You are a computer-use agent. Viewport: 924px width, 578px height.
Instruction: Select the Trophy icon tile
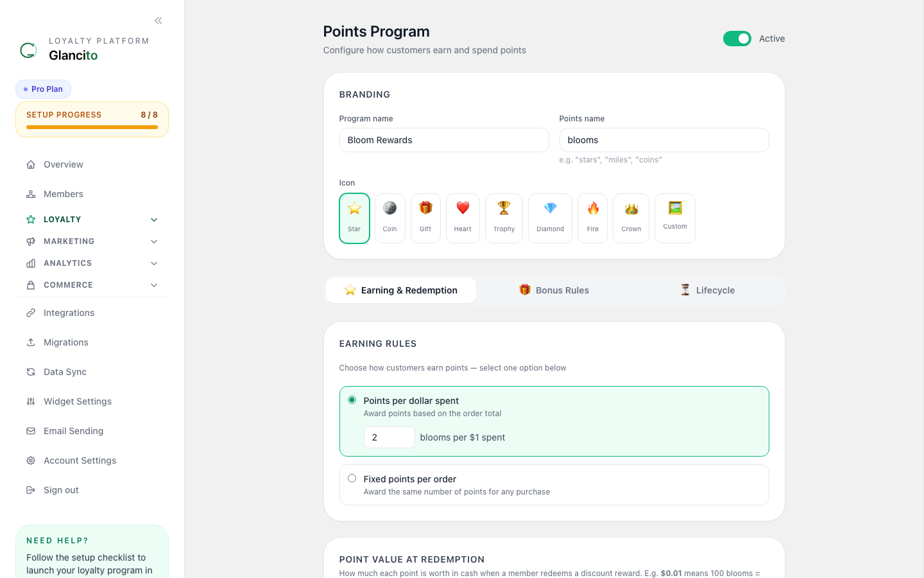[504, 218]
